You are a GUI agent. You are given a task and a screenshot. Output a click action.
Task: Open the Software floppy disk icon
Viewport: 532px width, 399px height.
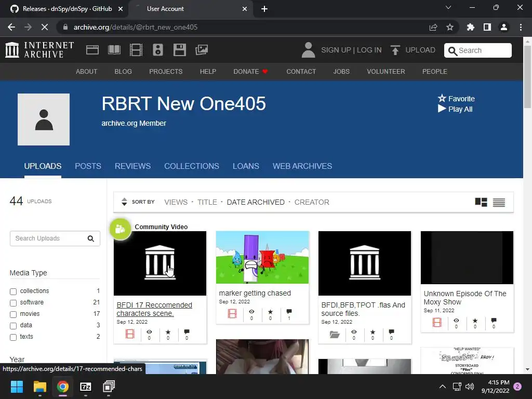click(179, 50)
